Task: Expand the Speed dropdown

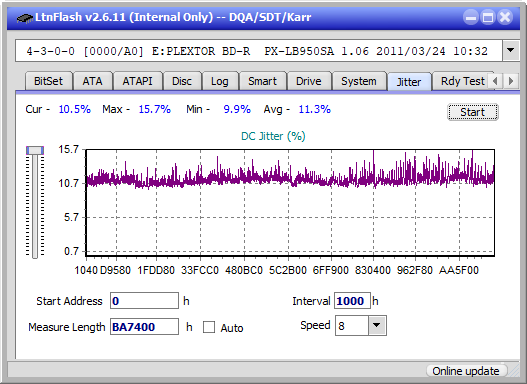Action: pos(377,325)
